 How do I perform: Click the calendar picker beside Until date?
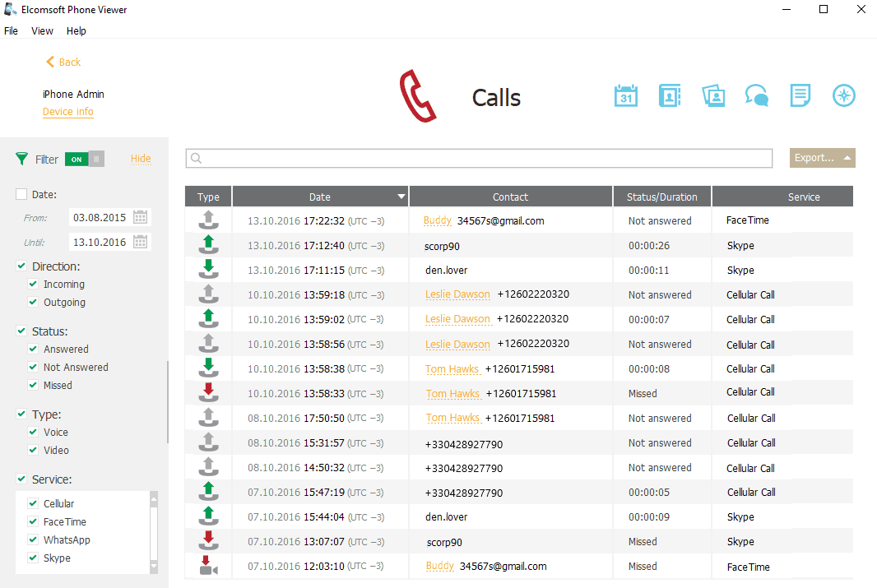tap(141, 243)
